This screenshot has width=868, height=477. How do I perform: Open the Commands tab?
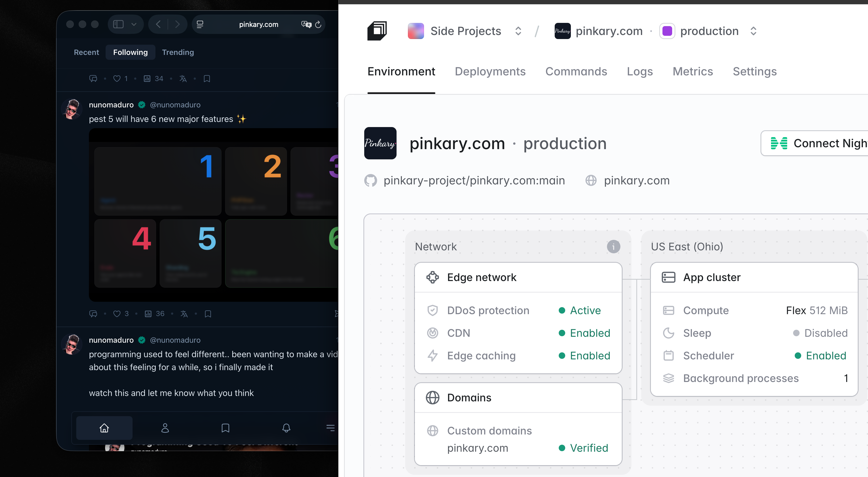[x=576, y=71]
